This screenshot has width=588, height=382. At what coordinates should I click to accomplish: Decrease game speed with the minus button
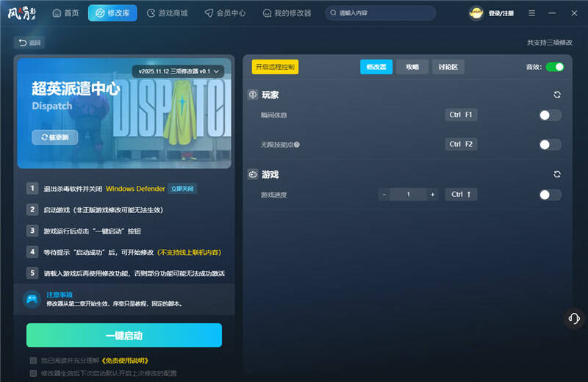tap(384, 195)
